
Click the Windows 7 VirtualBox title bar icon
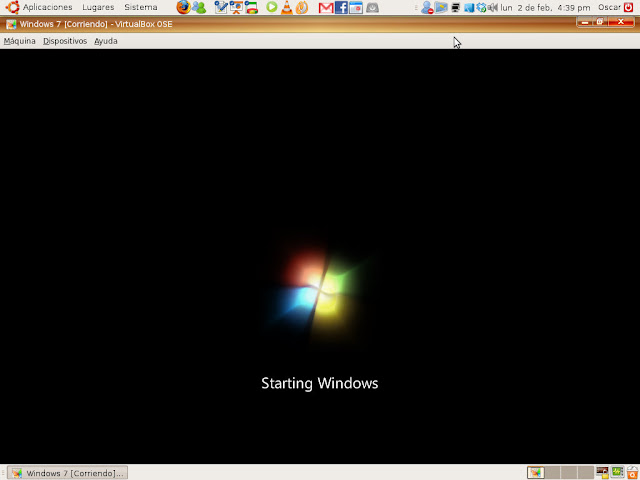(11, 24)
